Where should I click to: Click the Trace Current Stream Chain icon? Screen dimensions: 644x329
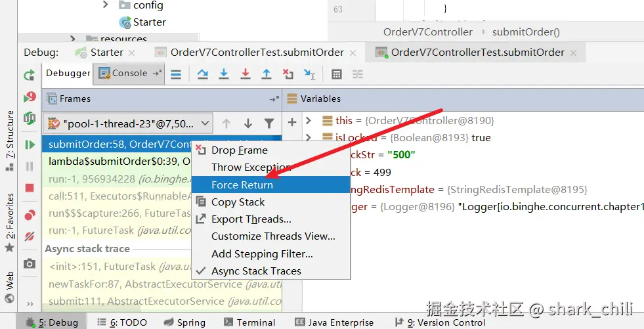click(x=358, y=74)
